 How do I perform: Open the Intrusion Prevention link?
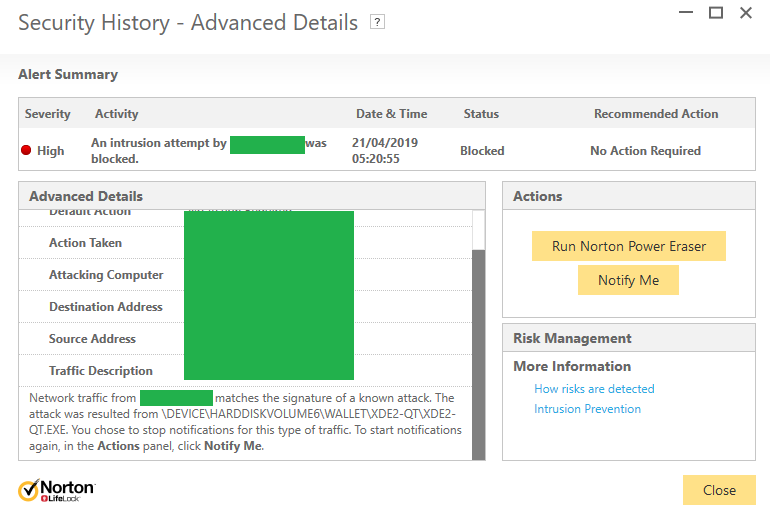pyautogui.click(x=587, y=409)
